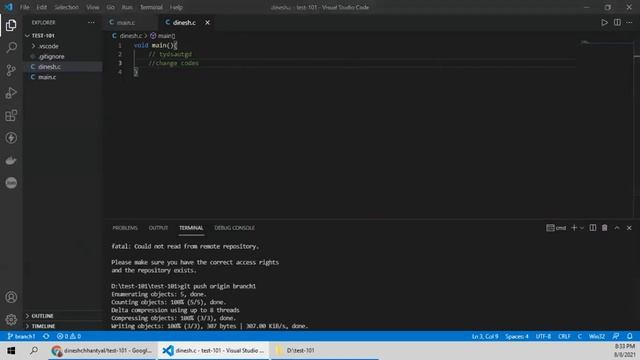
Task: Open the Terminal menu
Action: [151, 7]
